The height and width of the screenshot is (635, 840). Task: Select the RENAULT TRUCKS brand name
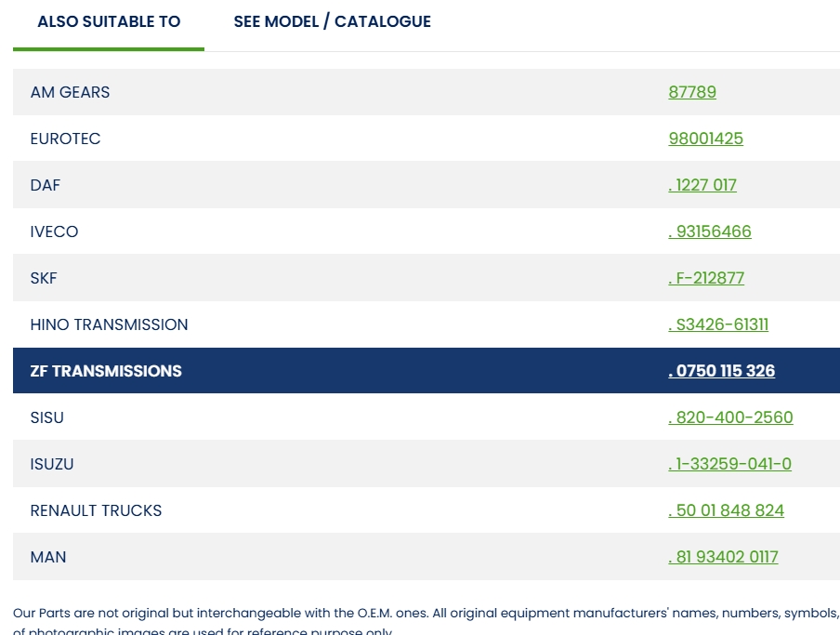click(96, 510)
